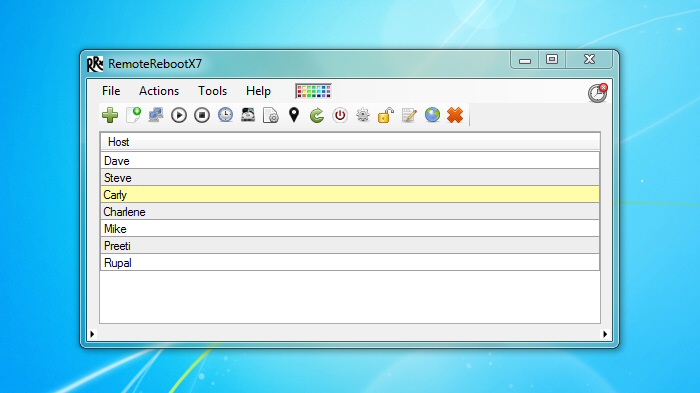
Task: Click the blue clock icon in toolbar
Action: click(225, 115)
